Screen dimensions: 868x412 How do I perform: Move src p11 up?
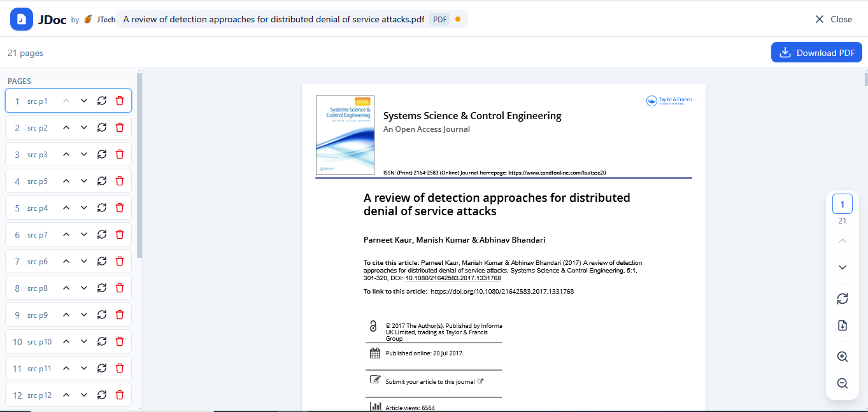tap(66, 368)
